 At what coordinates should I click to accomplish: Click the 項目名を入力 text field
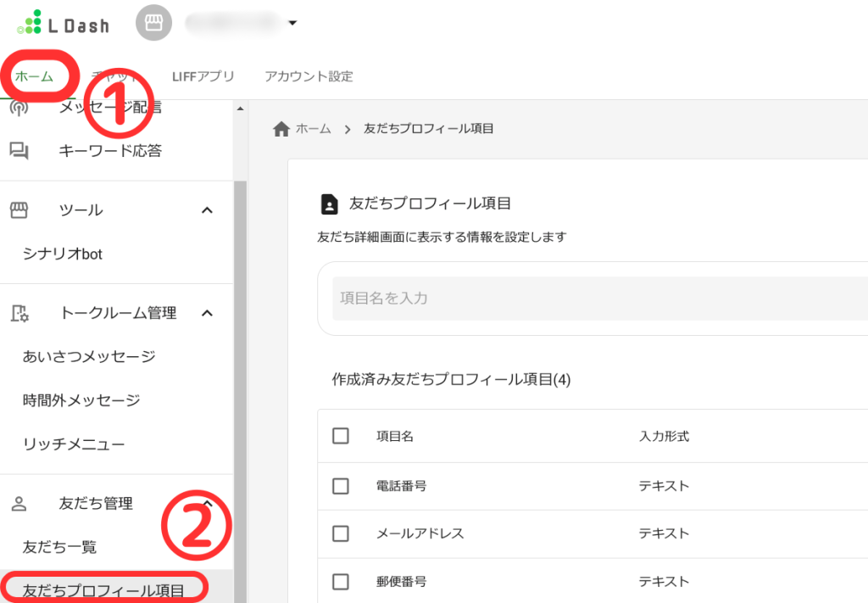click(x=593, y=299)
